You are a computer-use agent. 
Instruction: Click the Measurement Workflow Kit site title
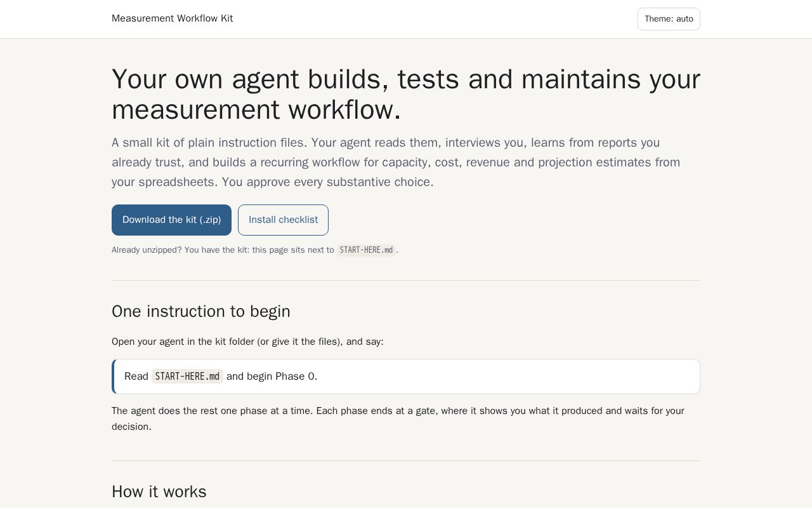(x=172, y=18)
